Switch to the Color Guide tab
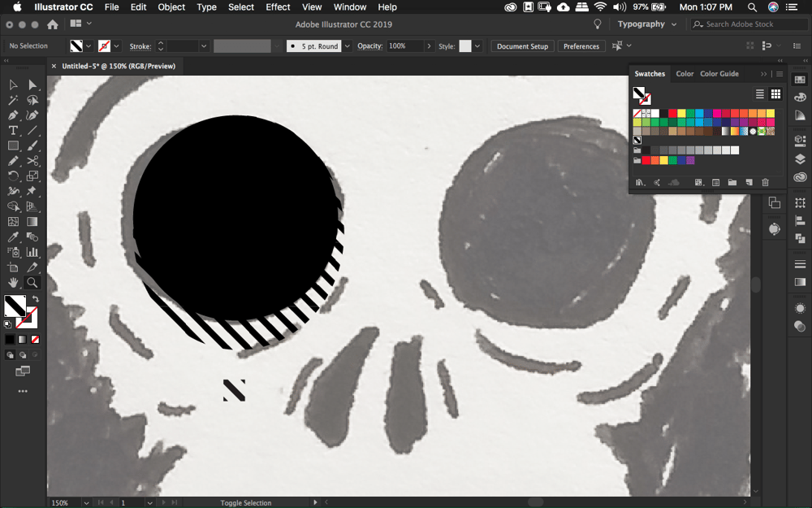 click(719, 74)
